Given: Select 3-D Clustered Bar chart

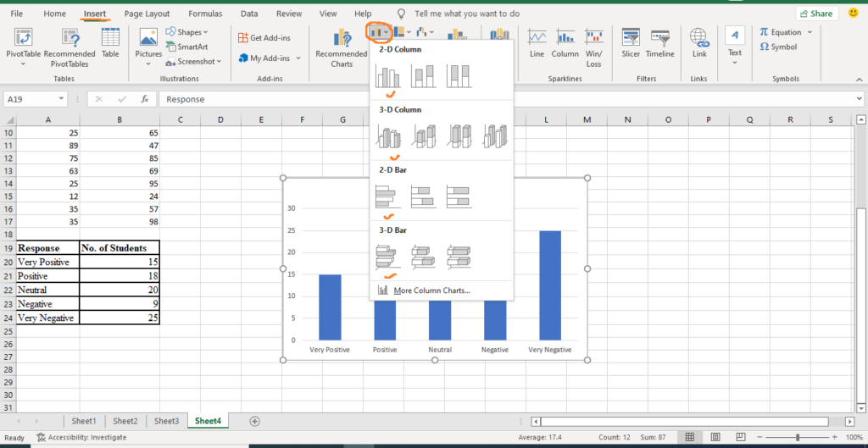Looking at the screenshot, I should (x=388, y=257).
